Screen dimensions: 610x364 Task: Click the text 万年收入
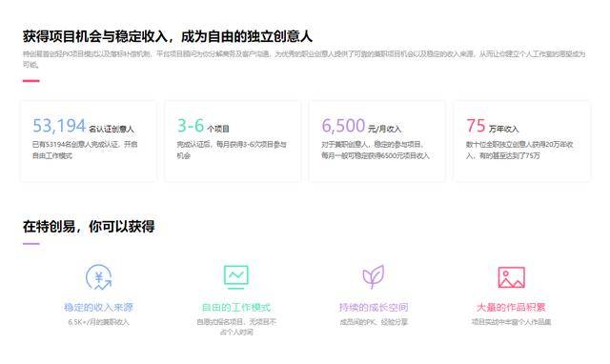(504, 129)
